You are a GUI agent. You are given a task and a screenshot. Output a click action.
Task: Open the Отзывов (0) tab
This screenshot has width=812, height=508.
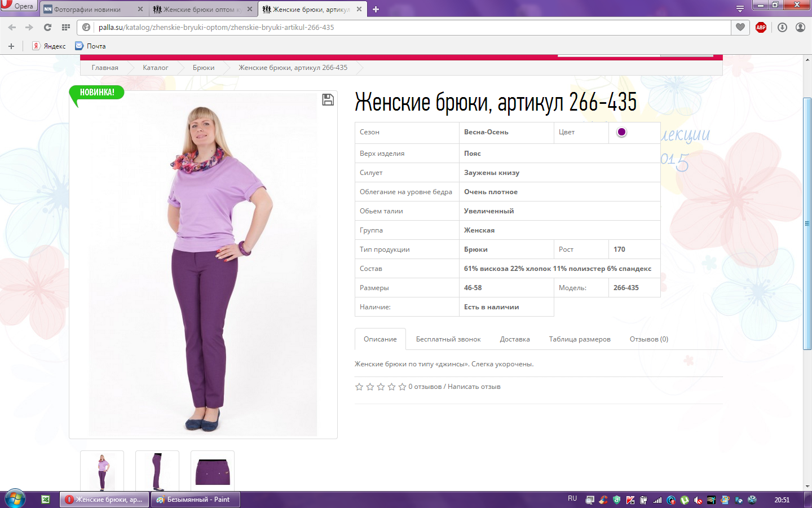tap(649, 339)
